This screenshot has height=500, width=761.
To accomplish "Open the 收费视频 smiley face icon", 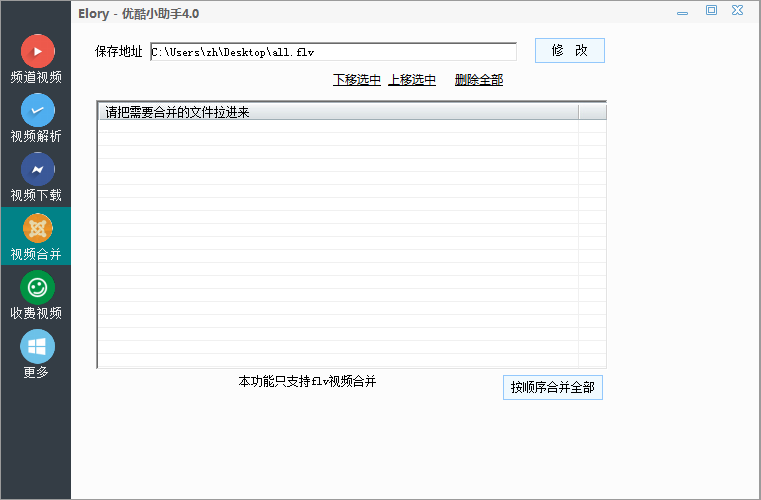I will pyautogui.click(x=37, y=288).
